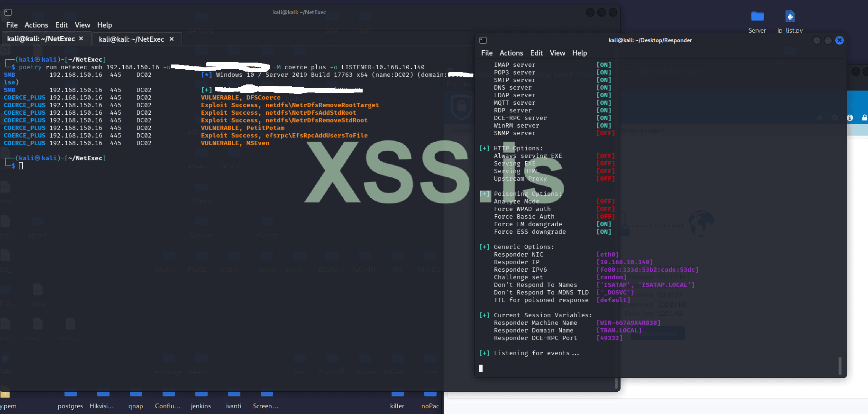Open the Actions menu in the Responder terminal
Viewport: 868px width, 414px height.
(x=512, y=53)
